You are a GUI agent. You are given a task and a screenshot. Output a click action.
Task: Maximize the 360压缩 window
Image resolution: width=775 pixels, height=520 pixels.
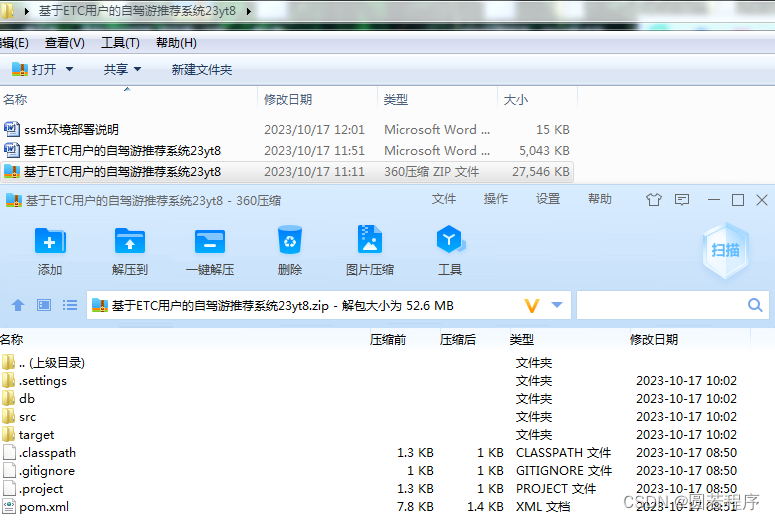point(738,200)
